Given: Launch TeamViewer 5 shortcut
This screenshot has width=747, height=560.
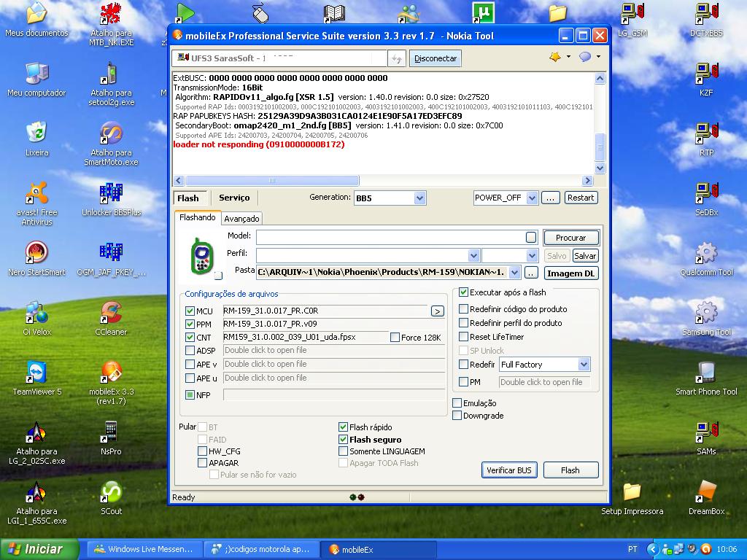Looking at the screenshot, I should pos(36,378).
